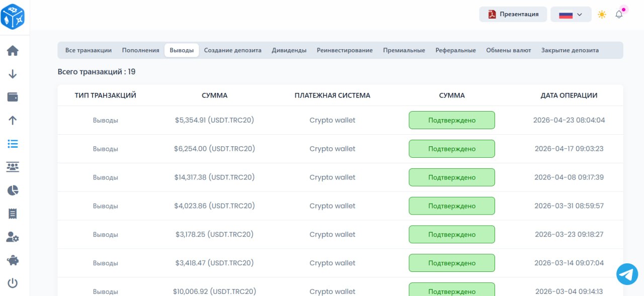Click the Дата операции column header

[569, 95]
